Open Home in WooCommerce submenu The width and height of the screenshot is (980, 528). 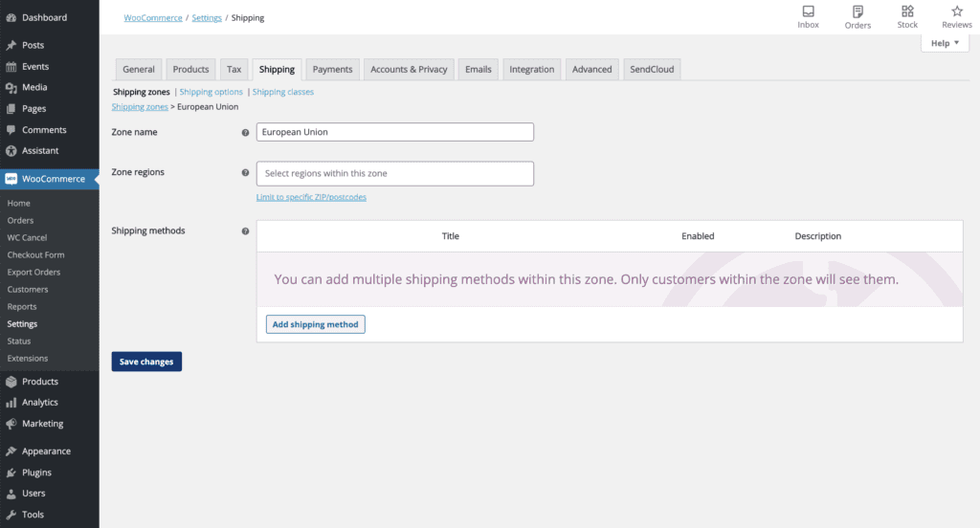coord(19,203)
